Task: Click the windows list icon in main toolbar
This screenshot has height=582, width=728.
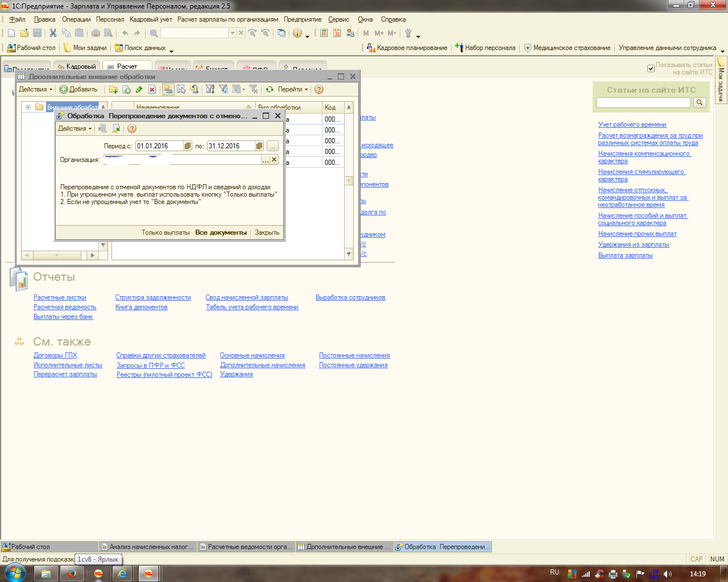Action: 282,33
